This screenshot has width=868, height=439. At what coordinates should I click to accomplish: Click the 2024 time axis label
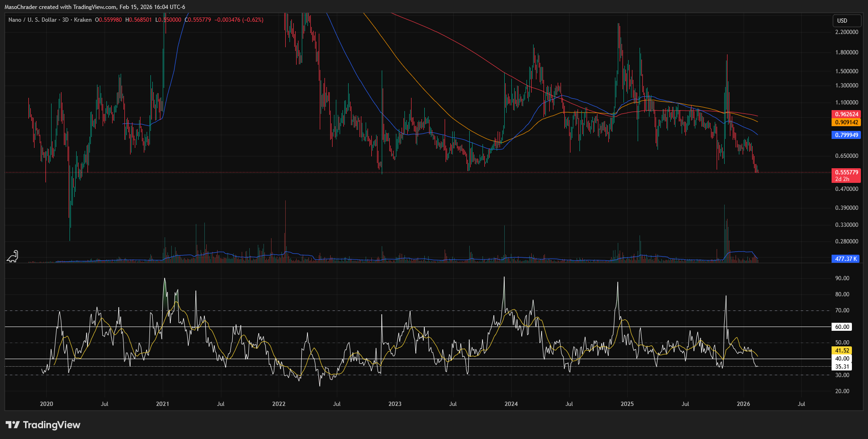[x=511, y=404]
